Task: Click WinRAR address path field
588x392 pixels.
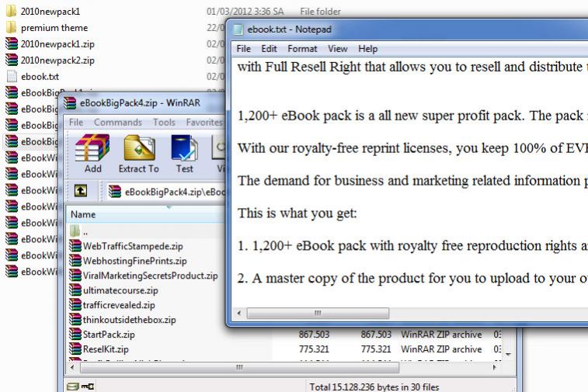Action: (165, 192)
